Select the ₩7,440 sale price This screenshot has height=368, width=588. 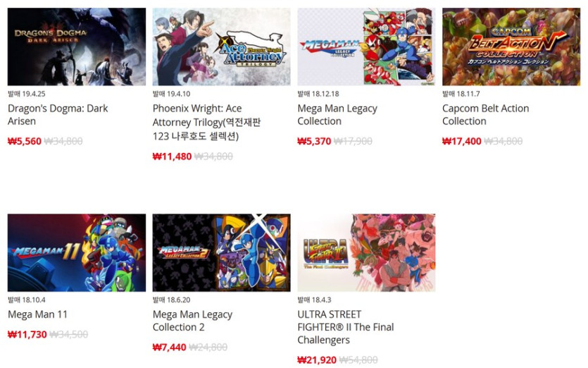tap(170, 348)
